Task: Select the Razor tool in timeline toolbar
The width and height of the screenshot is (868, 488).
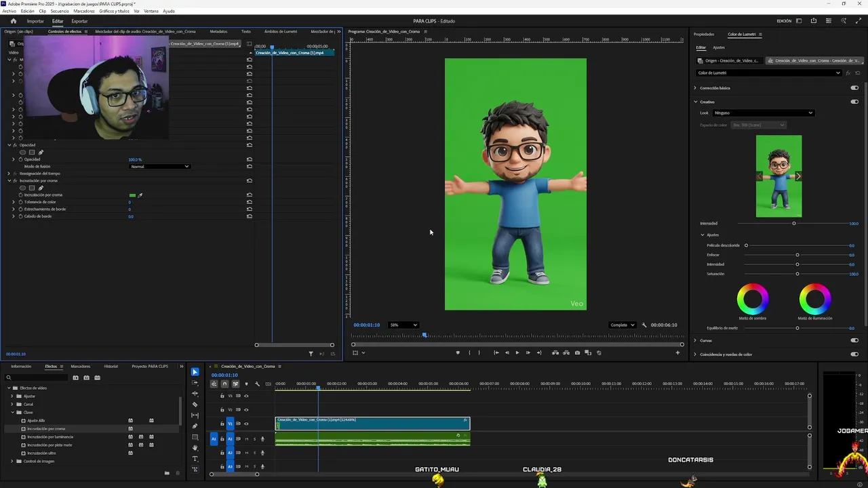Action: point(195,405)
